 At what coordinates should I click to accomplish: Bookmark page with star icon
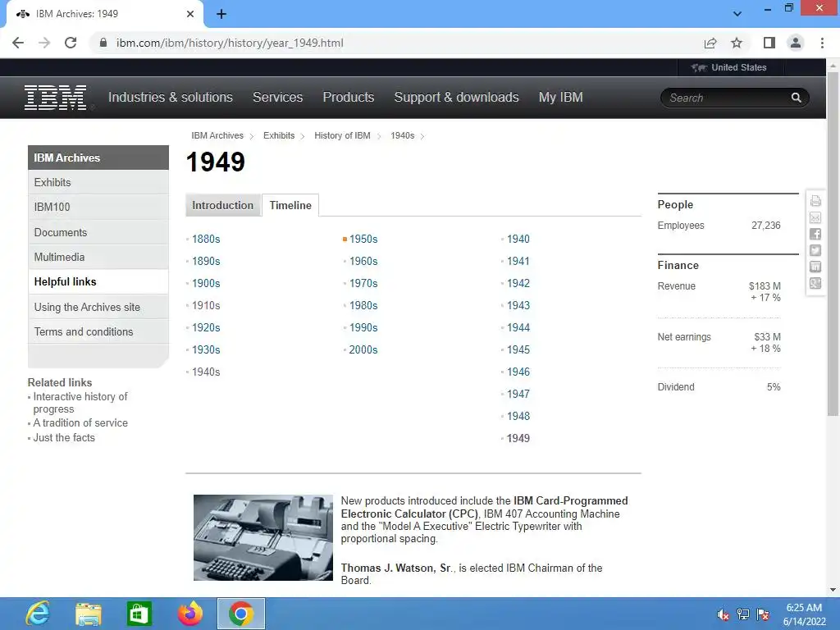tap(737, 43)
